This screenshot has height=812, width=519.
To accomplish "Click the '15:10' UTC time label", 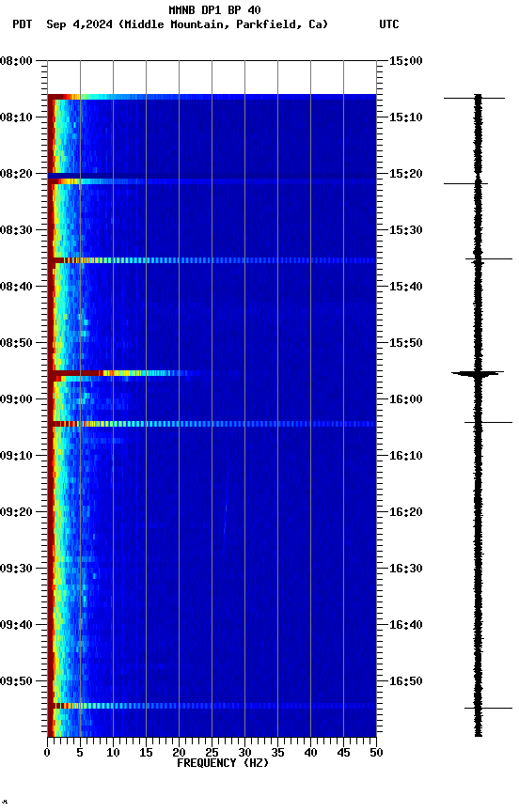I will (406, 117).
